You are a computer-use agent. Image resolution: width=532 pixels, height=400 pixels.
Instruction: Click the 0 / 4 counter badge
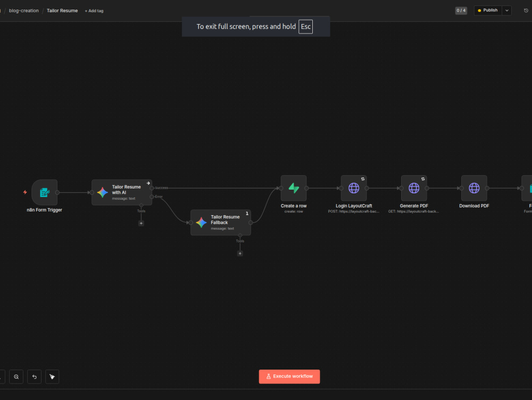pos(461,11)
